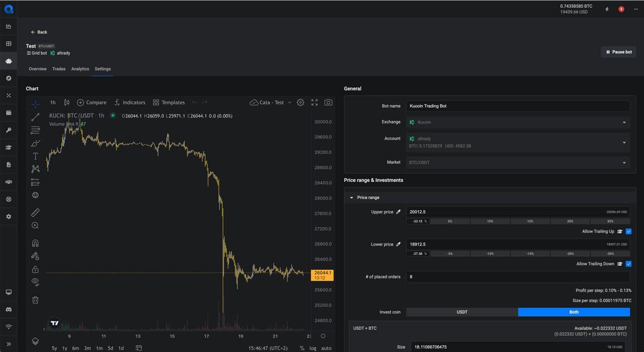The width and height of the screenshot is (644, 352).
Task: Edit the Bot name field
Action: [518, 106]
